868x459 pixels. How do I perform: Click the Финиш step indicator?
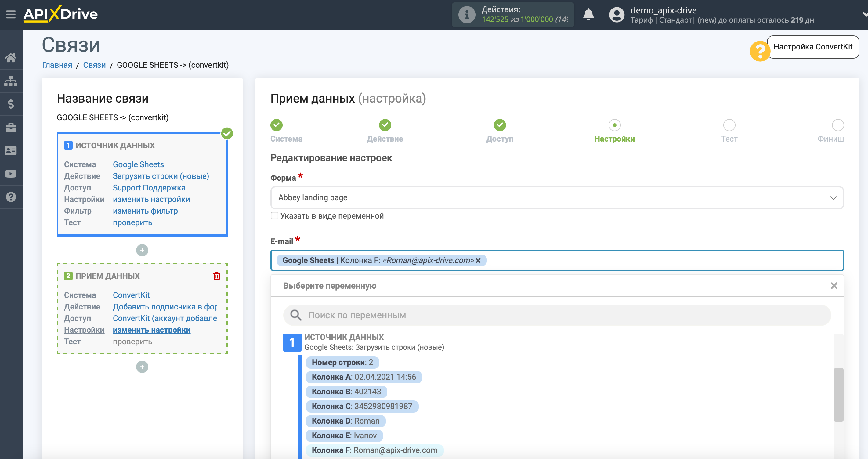coord(838,125)
